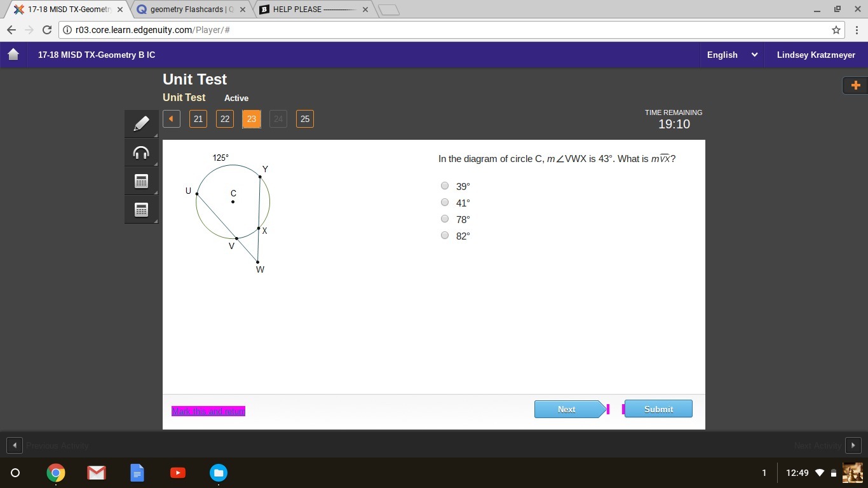This screenshot has height=488, width=868.
Task: Select current question 23
Action: tap(252, 119)
